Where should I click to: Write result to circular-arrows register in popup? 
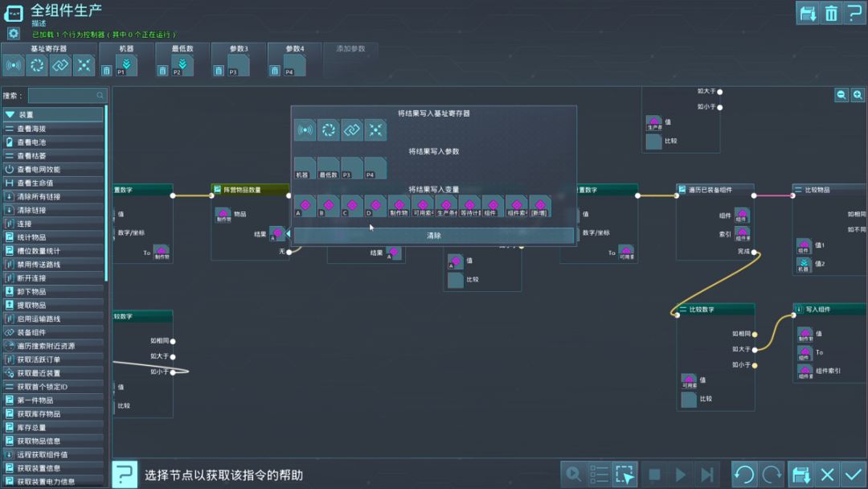[x=328, y=130]
